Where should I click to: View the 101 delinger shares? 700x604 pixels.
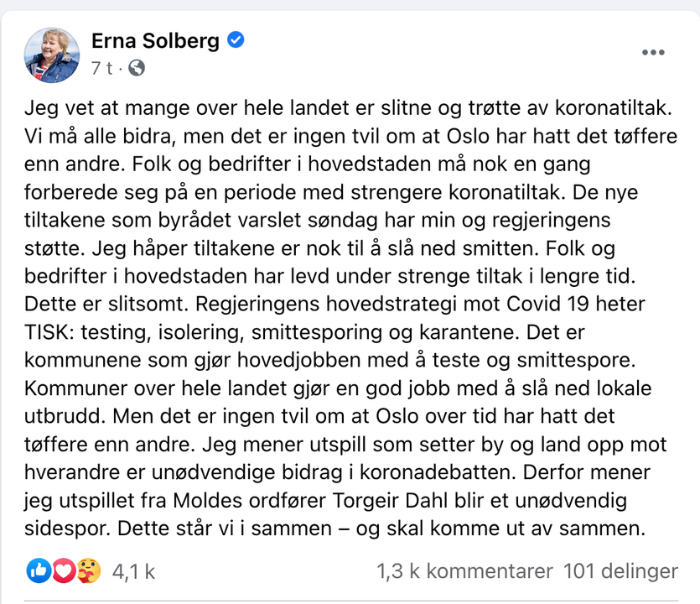coord(620,571)
